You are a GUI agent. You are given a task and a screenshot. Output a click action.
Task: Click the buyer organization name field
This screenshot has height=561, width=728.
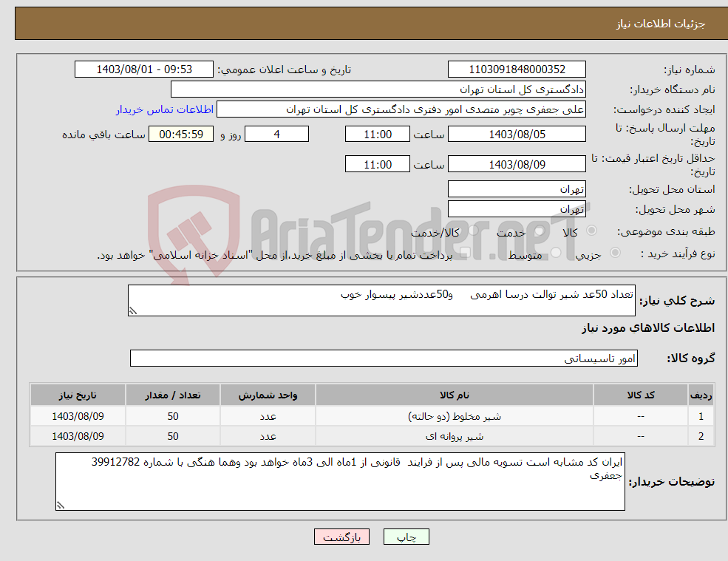[x=378, y=89]
